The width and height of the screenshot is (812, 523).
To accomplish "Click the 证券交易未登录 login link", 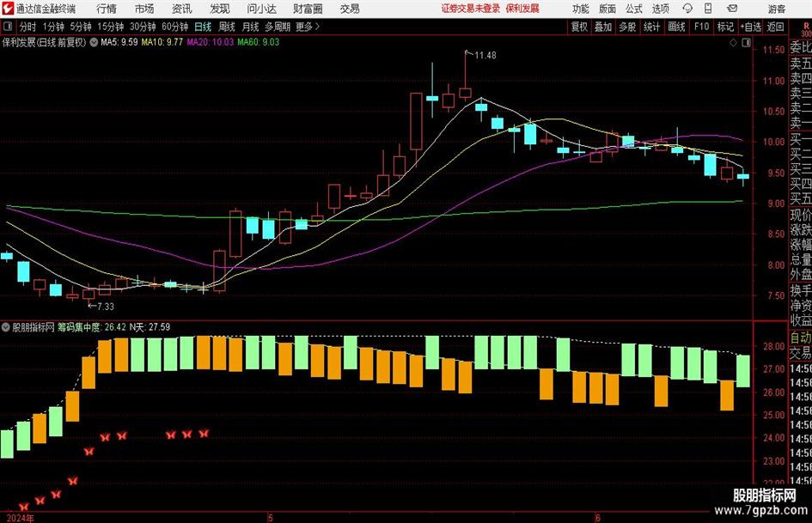I will pos(471,9).
